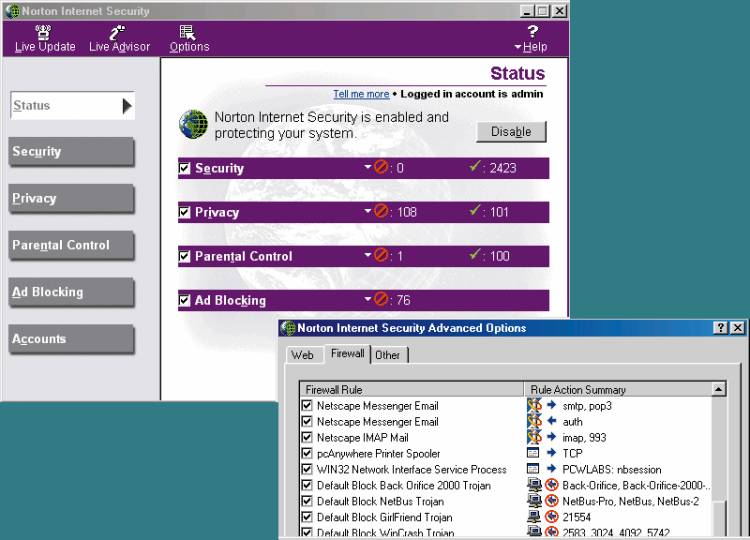Screen dimensions: 750x540
Task: Uncheck the Default Block NetBus Trojan rule
Action: pyautogui.click(x=307, y=501)
